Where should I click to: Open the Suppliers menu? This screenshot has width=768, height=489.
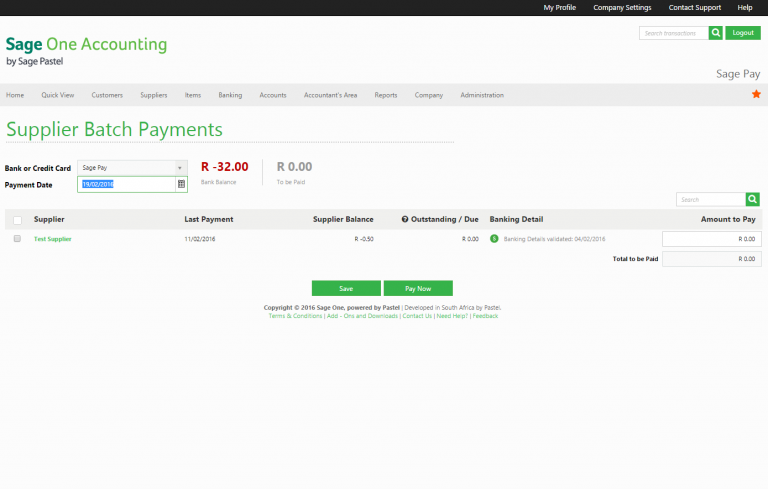[154, 95]
